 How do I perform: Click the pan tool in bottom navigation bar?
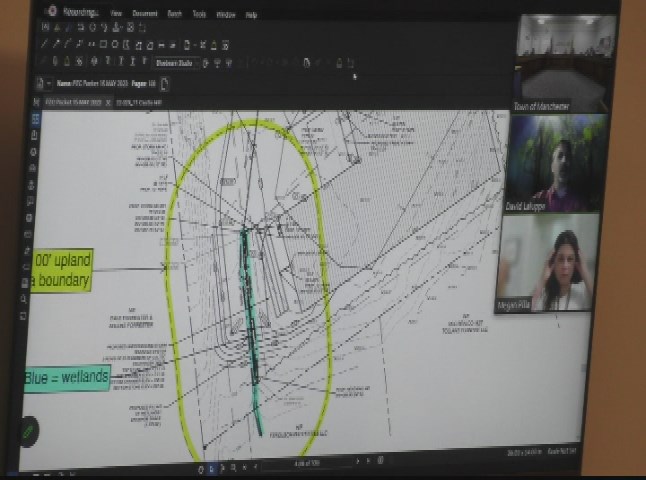tap(201, 469)
